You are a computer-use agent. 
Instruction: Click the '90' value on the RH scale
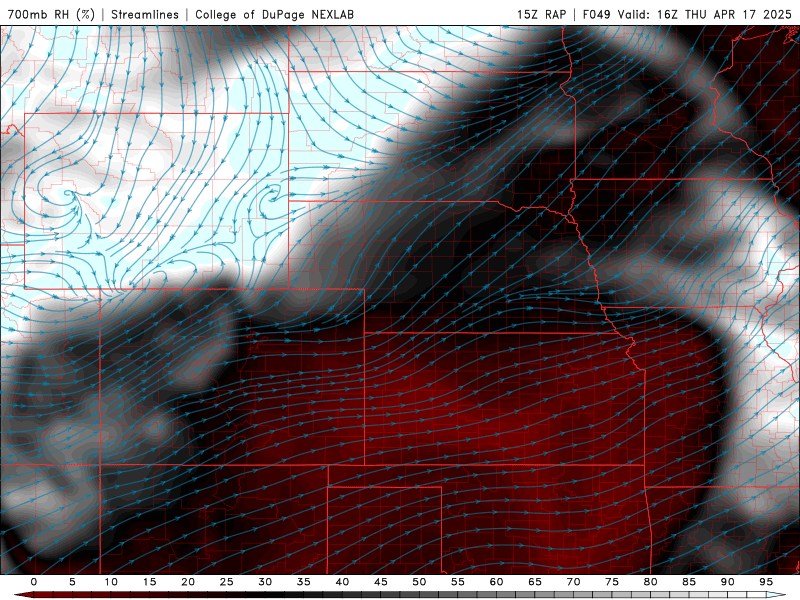pyautogui.click(x=727, y=582)
